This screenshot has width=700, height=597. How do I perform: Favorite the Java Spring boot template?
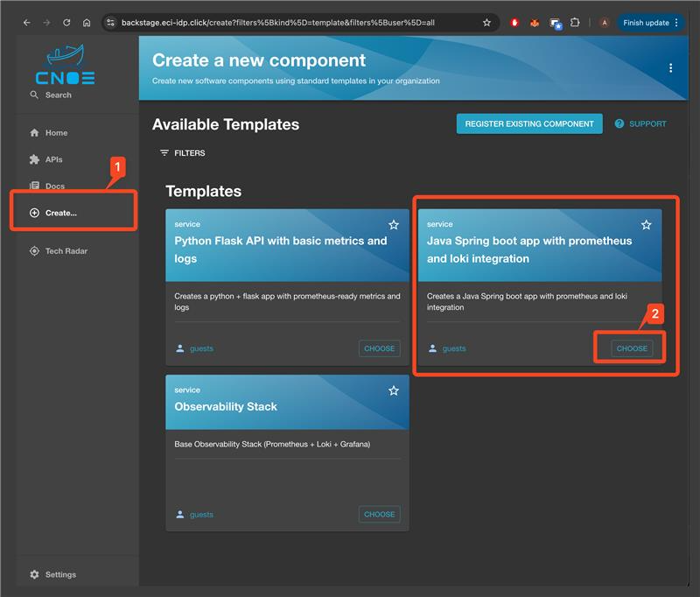(646, 225)
